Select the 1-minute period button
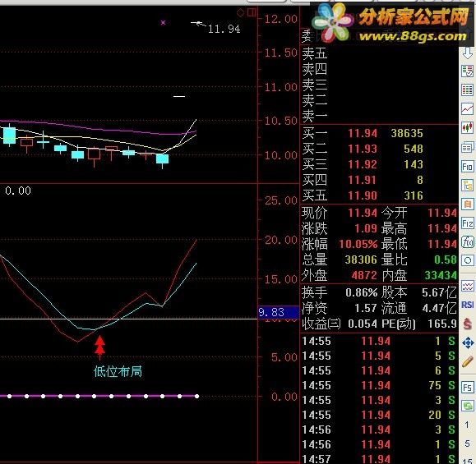Image resolution: width=476 pixels, height=464 pixels. [x=467, y=425]
